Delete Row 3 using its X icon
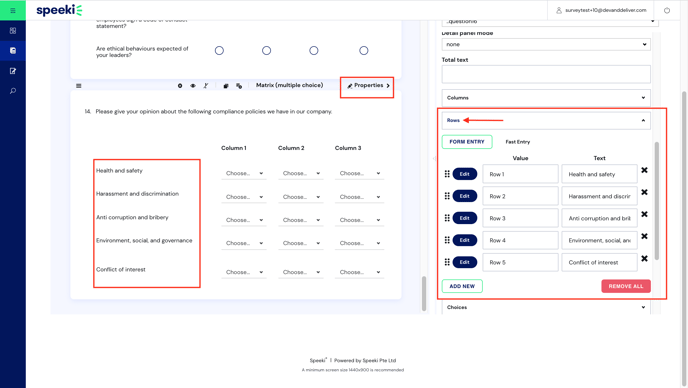Viewport: 688px width, 388px height. [644, 214]
